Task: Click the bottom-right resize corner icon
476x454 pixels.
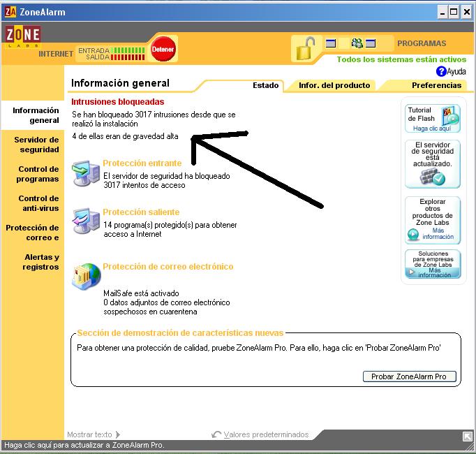Action: tap(468, 437)
